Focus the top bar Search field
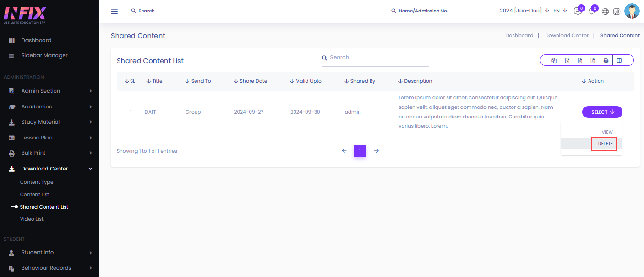Screen dimensions: 644x277 (147, 11)
